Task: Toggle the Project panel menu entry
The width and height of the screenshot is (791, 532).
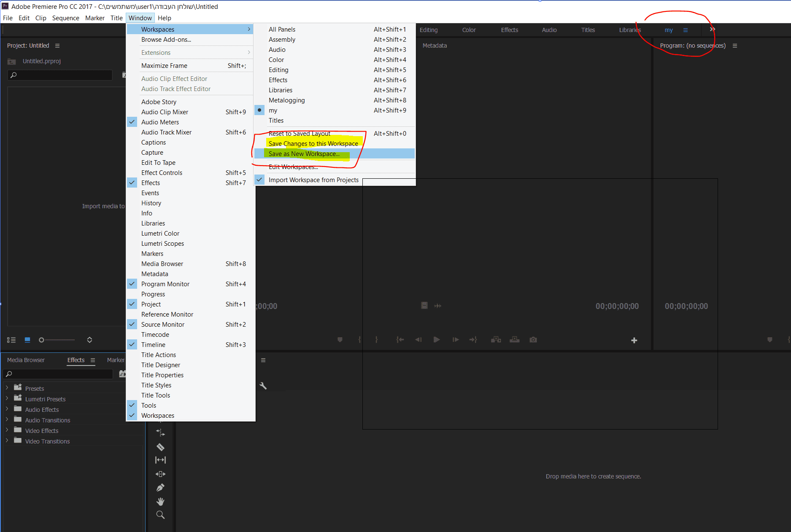Action: (191, 304)
